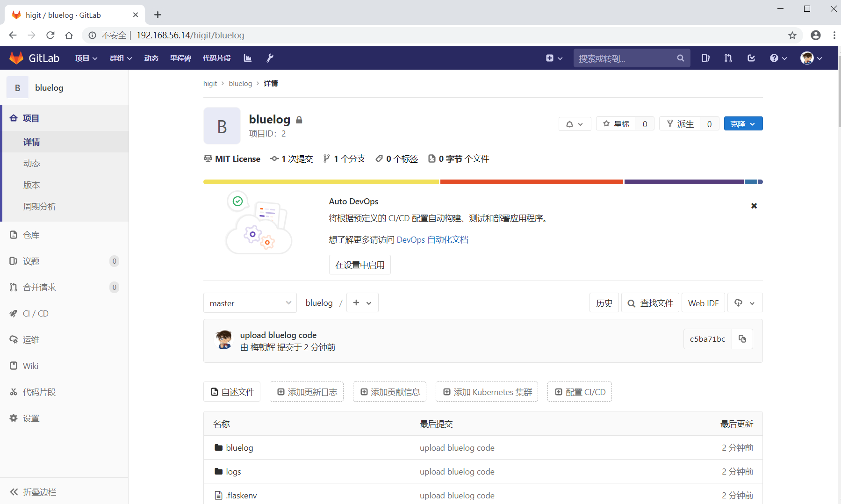Open the download source code dropdown
Image resolution: width=841 pixels, height=504 pixels.
pos(745,303)
